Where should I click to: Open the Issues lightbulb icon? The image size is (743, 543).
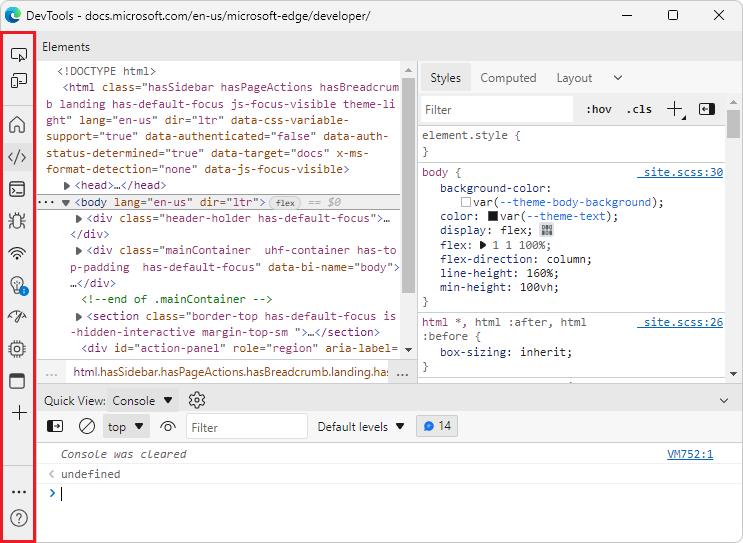tap(18, 285)
